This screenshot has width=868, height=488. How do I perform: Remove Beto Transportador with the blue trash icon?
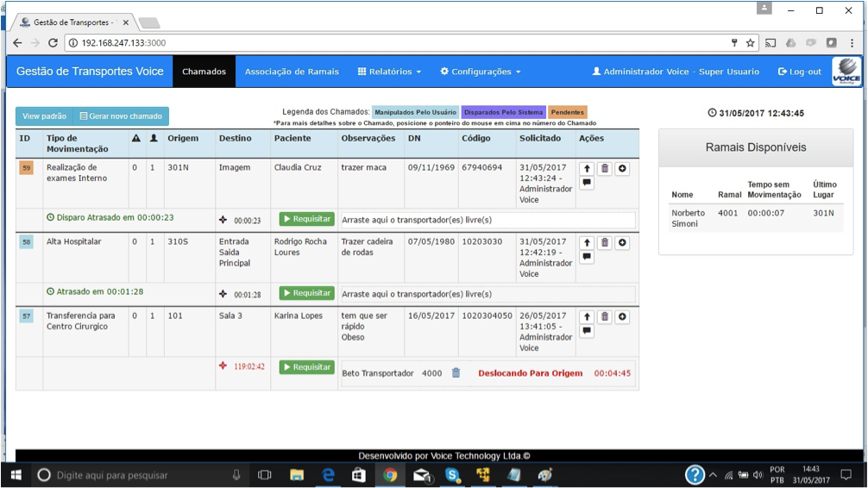pos(456,373)
